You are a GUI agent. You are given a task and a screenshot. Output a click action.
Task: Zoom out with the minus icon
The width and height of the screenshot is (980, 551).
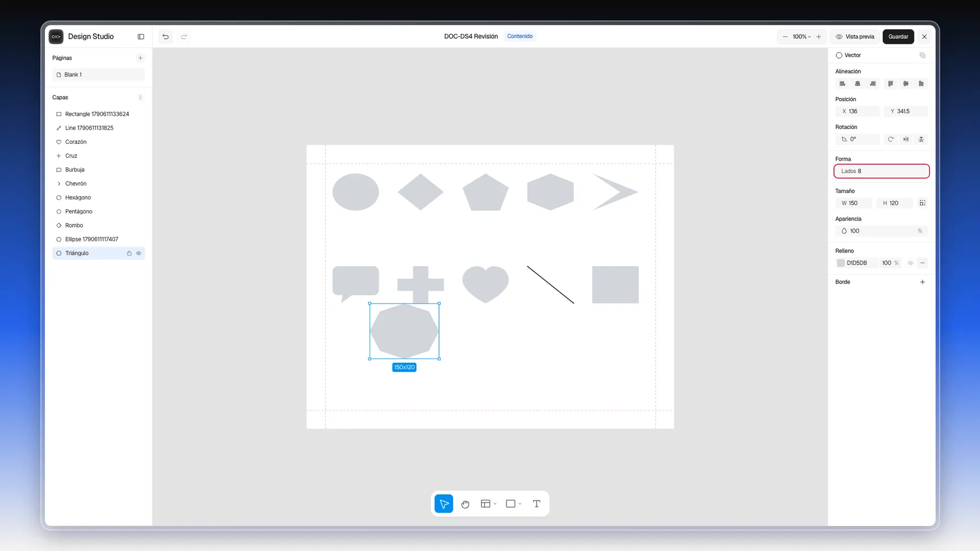click(x=785, y=37)
